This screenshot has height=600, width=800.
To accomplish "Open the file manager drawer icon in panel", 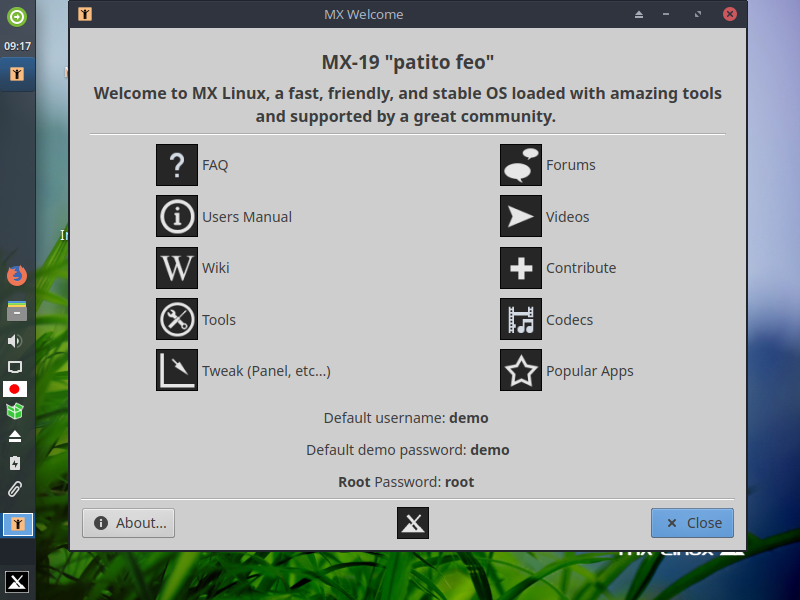I will point(17,311).
